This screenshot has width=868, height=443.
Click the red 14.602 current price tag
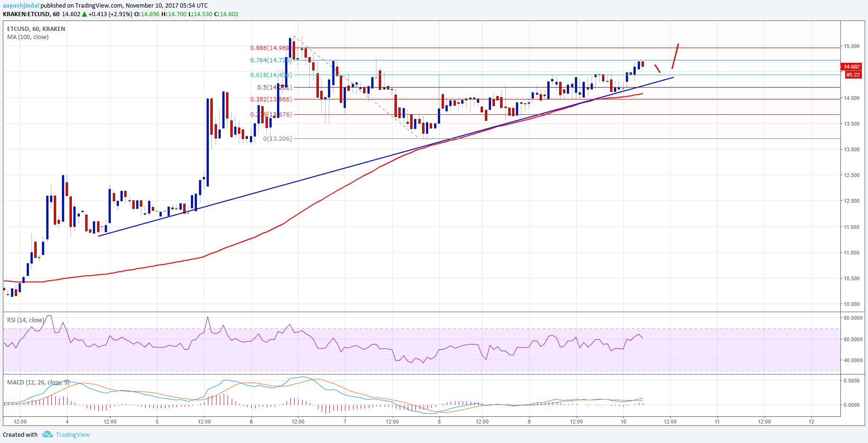point(851,67)
